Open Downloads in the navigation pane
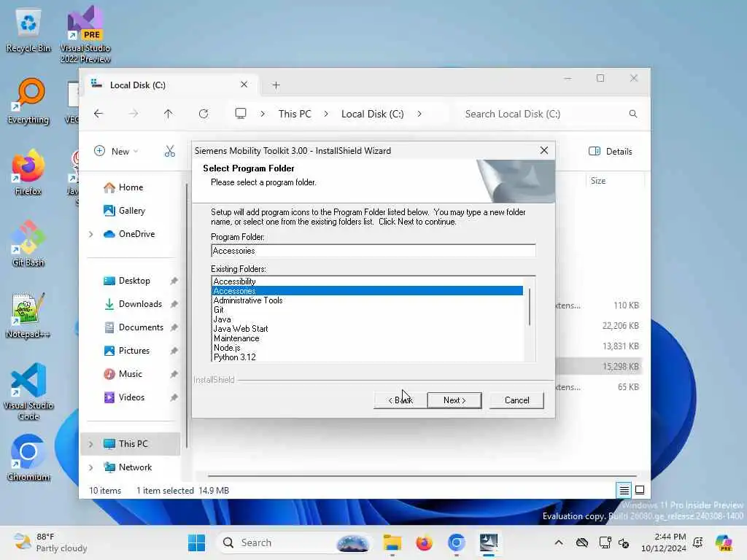Image resolution: width=747 pixels, height=560 pixels. 133,304
